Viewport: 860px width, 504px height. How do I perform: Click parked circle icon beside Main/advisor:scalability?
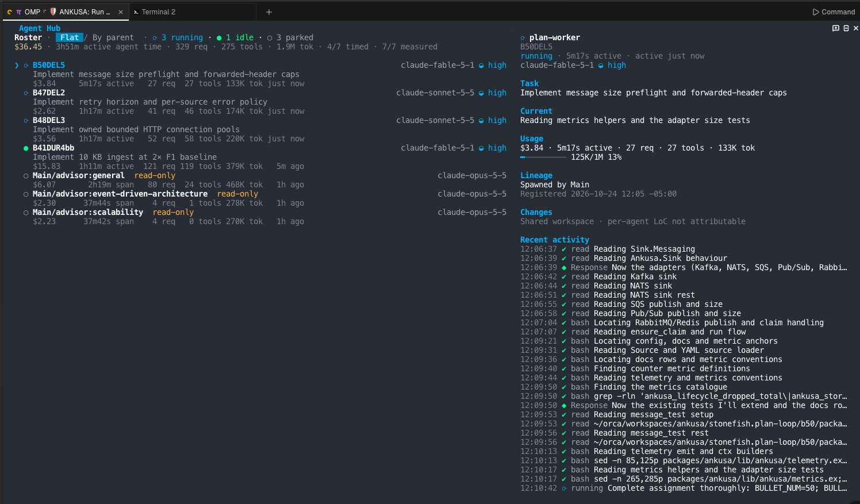click(x=26, y=213)
